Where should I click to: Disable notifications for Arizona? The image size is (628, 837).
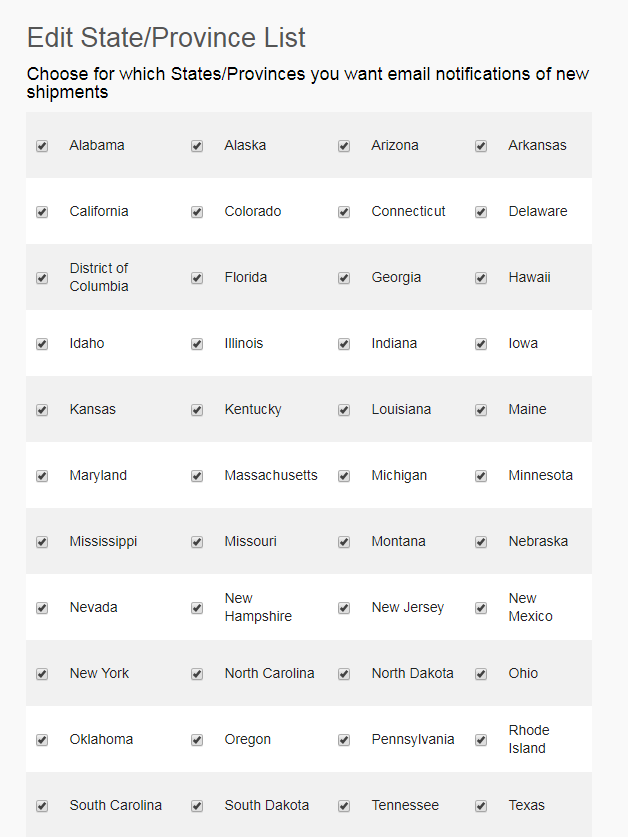click(x=344, y=146)
